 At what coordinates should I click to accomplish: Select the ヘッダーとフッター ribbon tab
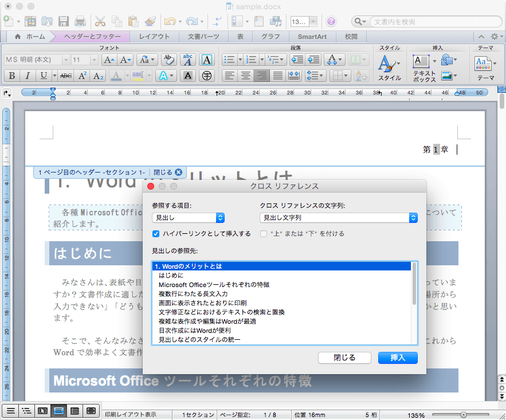click(x=92, y=37)
